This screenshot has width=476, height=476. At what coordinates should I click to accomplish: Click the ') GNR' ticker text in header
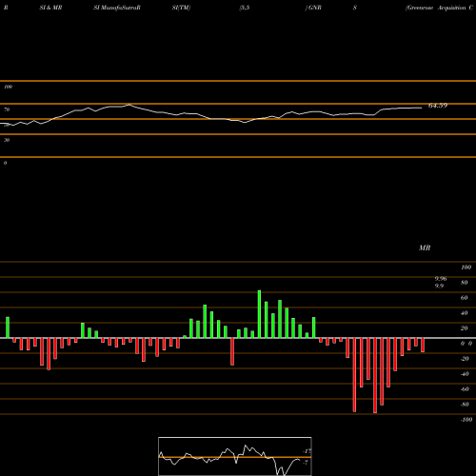click(313, 8)
